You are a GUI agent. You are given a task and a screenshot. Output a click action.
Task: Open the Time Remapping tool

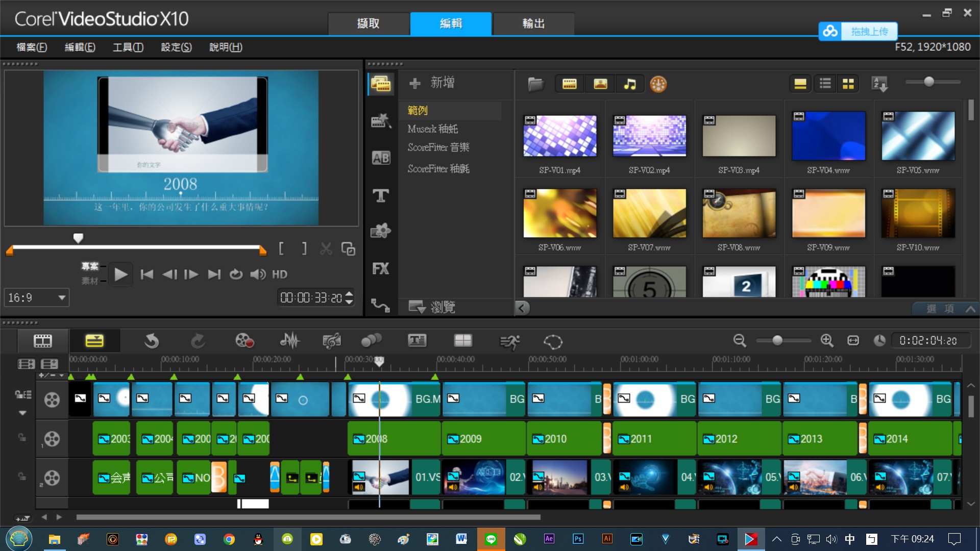pyautogui.click(x=509, y=341)
